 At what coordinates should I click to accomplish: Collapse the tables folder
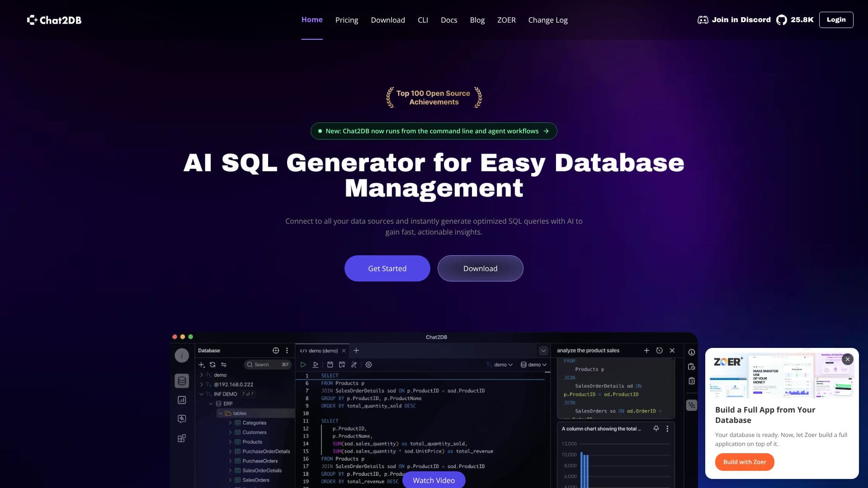point(221,413)
